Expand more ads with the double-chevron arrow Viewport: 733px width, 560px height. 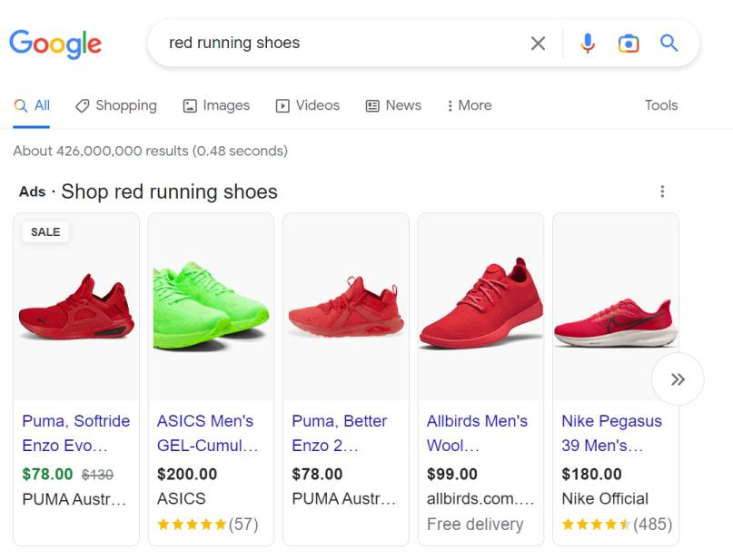pyautogui.click(x=678, y=379)
